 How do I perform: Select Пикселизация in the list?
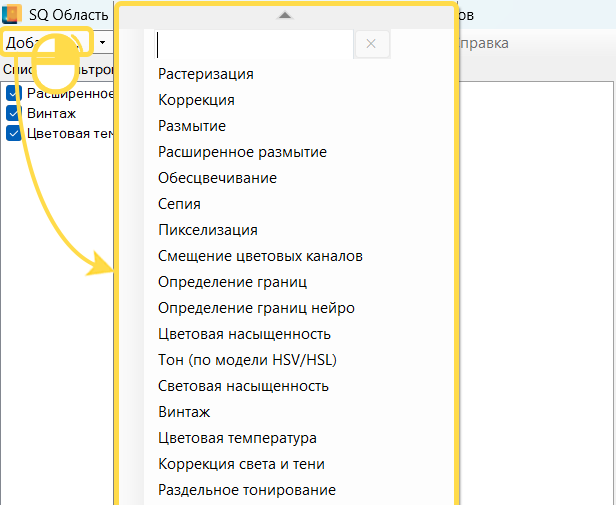coord(208,230)
